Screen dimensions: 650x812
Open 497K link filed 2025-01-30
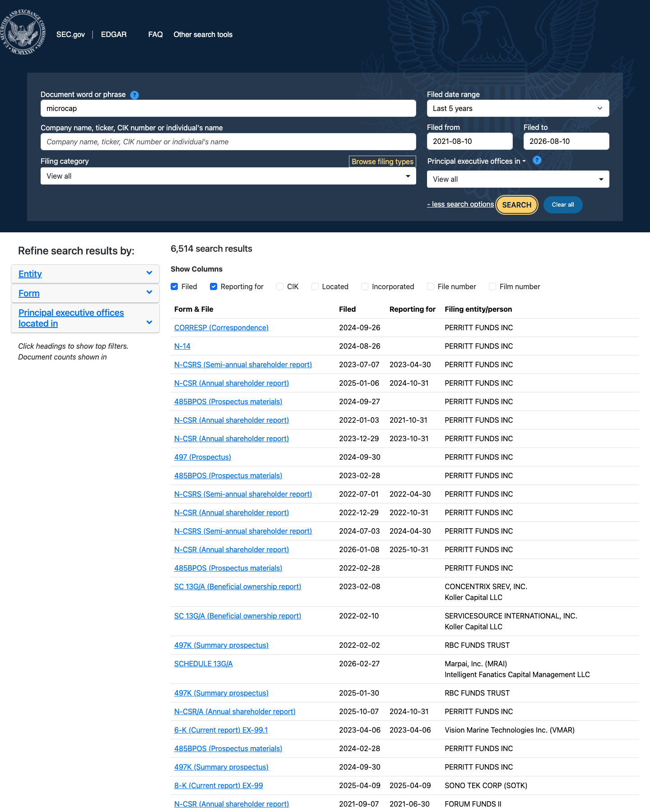pos(221,693)
